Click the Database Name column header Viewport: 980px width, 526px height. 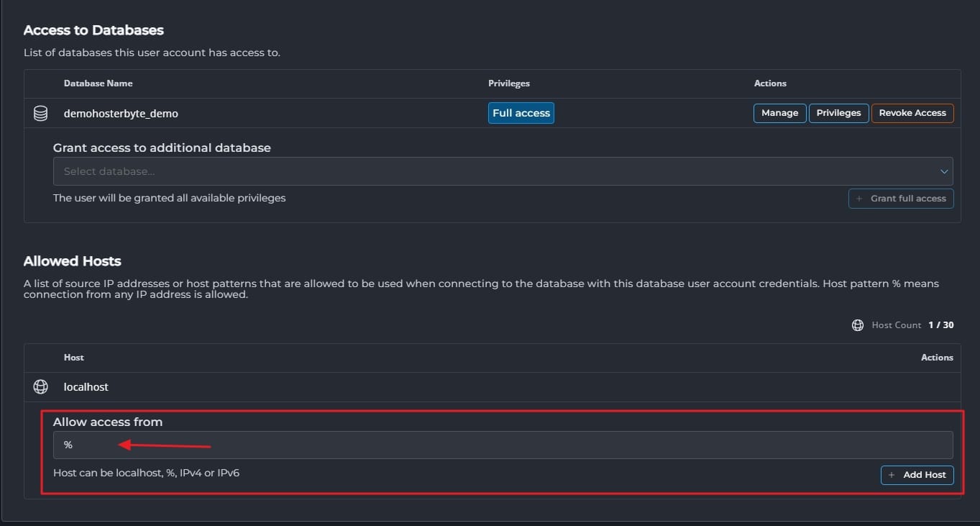coord(98,83)
